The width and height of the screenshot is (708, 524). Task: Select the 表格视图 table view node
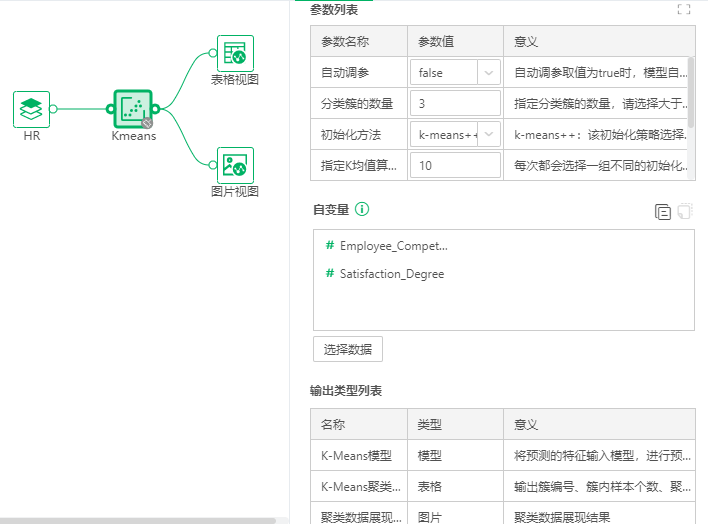click(235, 54)
